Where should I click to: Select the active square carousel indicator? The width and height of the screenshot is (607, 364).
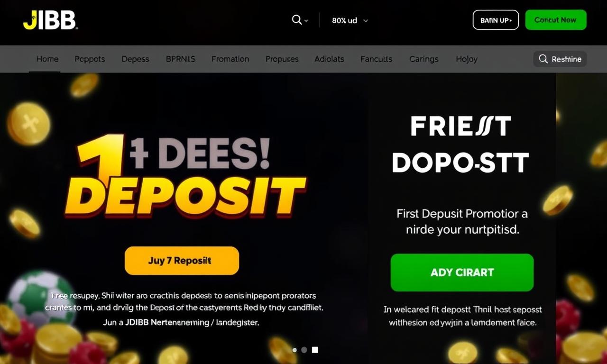click(x=315, y=350)
